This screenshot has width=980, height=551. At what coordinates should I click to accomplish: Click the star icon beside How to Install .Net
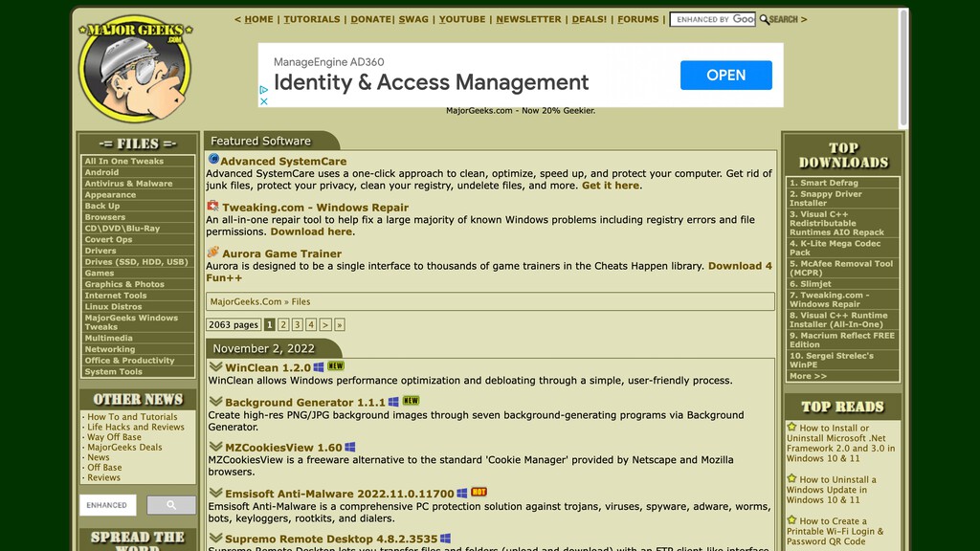coord(791,428)
